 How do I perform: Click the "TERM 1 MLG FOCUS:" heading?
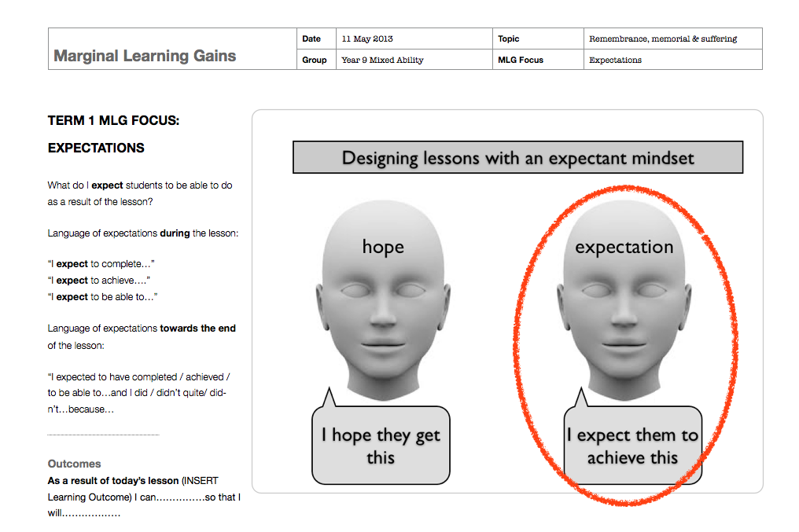coord(114,121)
